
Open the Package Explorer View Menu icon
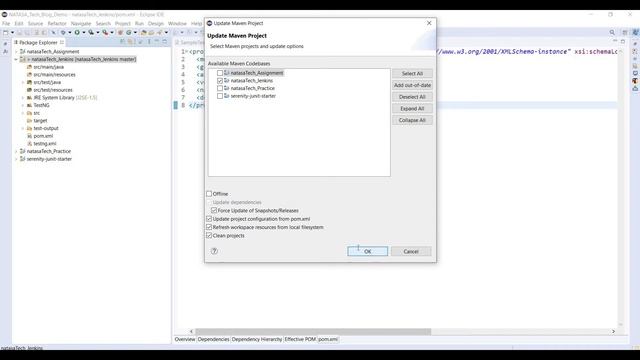[149, 42]
